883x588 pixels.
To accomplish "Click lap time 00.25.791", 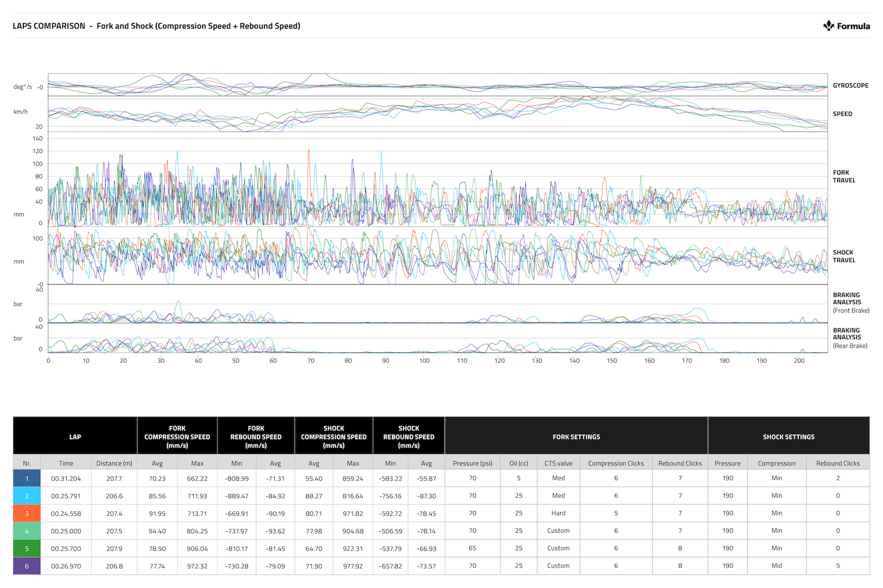I will pyautogui.click(x=66, y=496).
